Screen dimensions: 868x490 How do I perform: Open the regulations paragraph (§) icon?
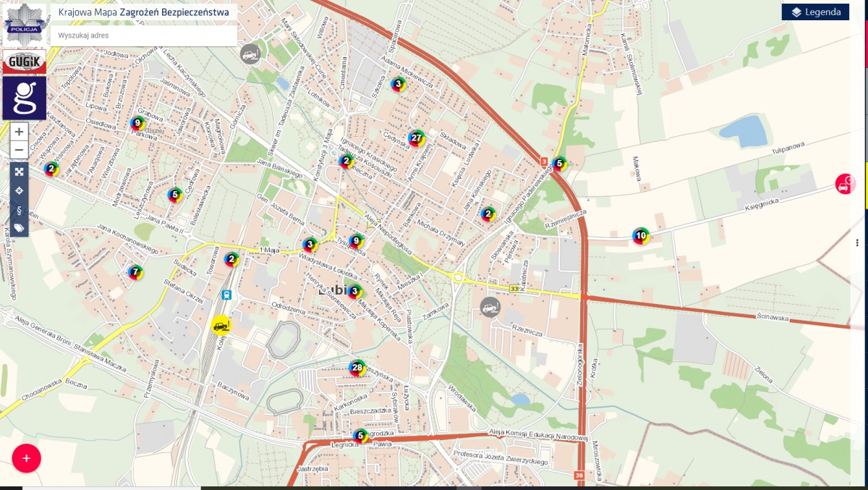pyautogui.click(x=20, y=209)
